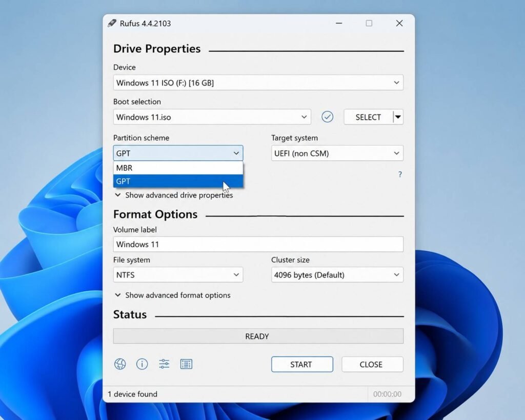Click the START button
The height and width of the screenshot is (420, 525).
(302, 364)
